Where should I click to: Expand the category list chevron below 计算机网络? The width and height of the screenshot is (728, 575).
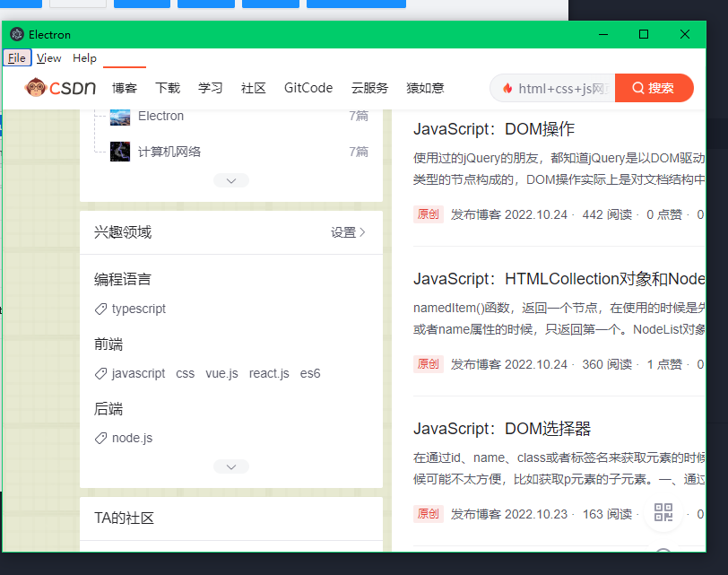[231, 180]
